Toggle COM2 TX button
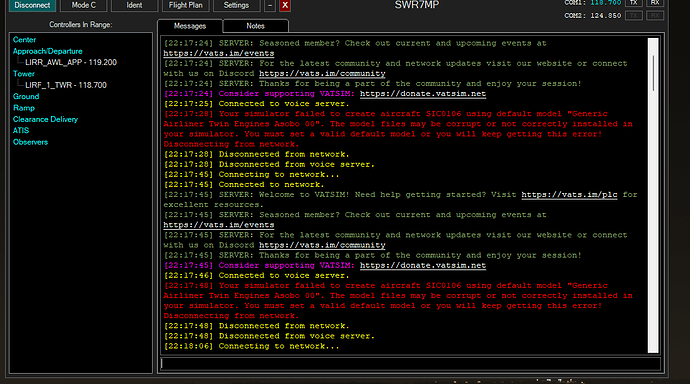Image resolution: width=690 pixels, height=384 pixels. 634,16
